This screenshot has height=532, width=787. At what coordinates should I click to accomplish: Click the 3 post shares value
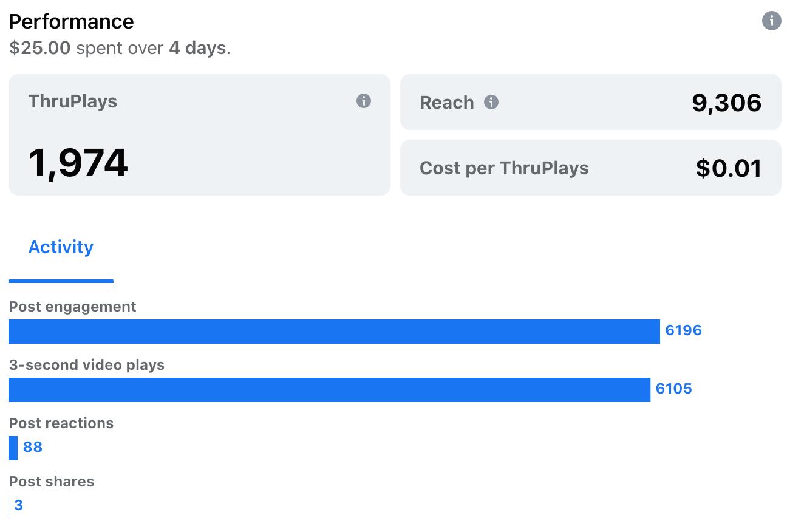18,505
